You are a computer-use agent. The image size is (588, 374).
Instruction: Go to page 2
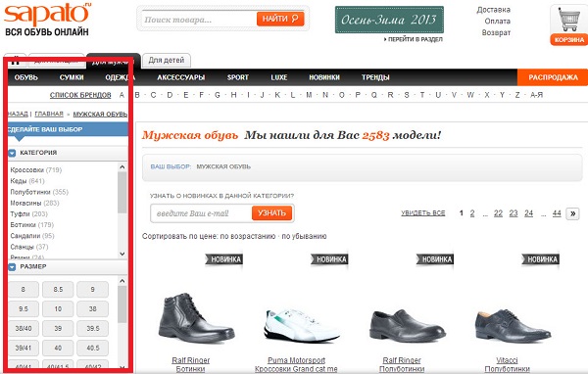coord(472,213)
